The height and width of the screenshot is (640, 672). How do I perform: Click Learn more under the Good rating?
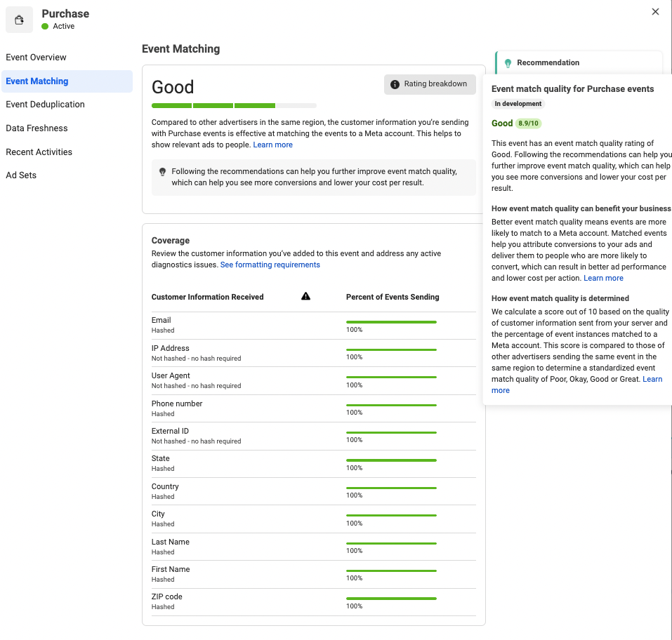pos(272,145)
